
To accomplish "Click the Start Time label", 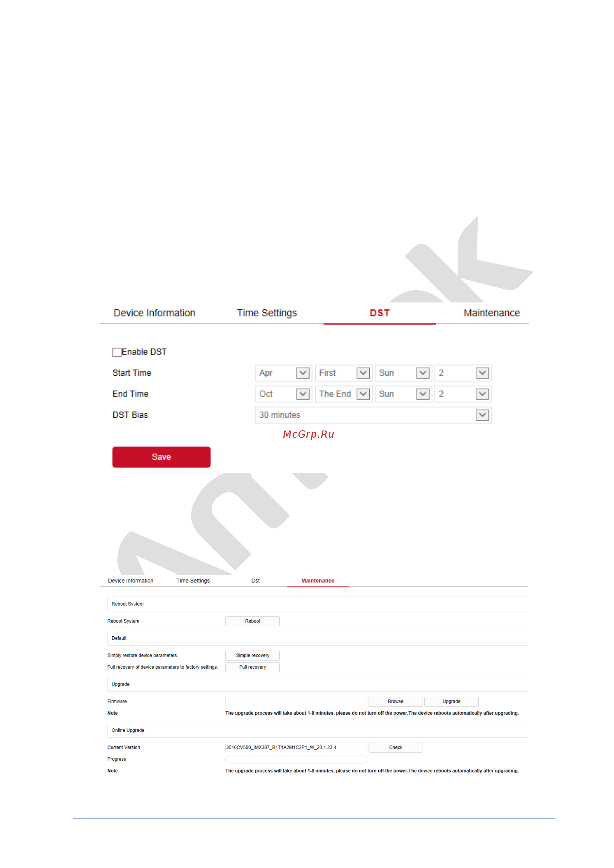I will coord(132,373).
